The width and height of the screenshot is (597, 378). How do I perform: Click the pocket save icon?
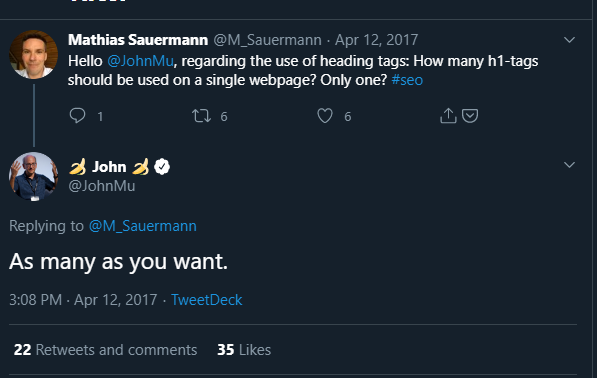click(x=470, y=115)
